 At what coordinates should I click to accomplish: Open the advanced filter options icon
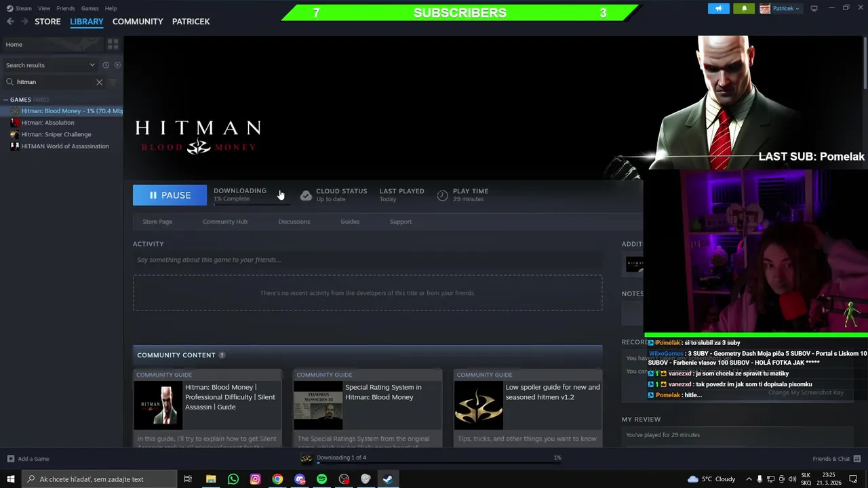click(x=113, y=82)
